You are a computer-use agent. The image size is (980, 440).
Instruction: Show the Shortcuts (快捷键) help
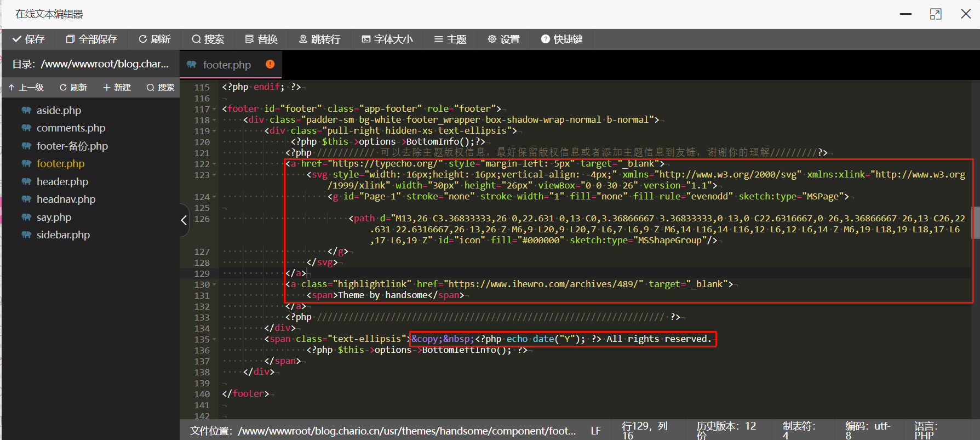561,39
